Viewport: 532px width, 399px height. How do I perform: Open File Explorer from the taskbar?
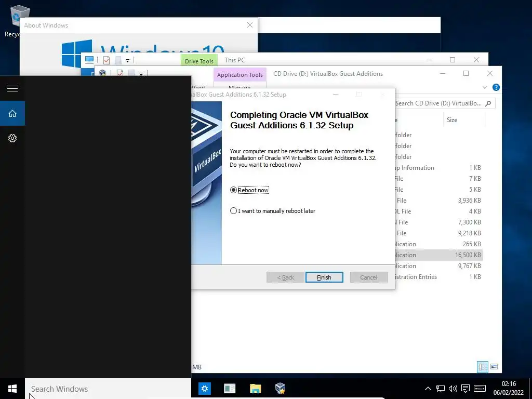point(255,389)
